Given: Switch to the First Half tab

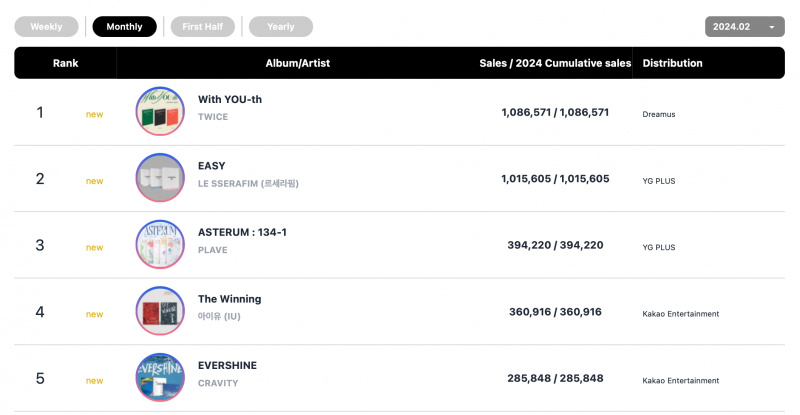Looking at the screenshot, I should click(203, 27).
